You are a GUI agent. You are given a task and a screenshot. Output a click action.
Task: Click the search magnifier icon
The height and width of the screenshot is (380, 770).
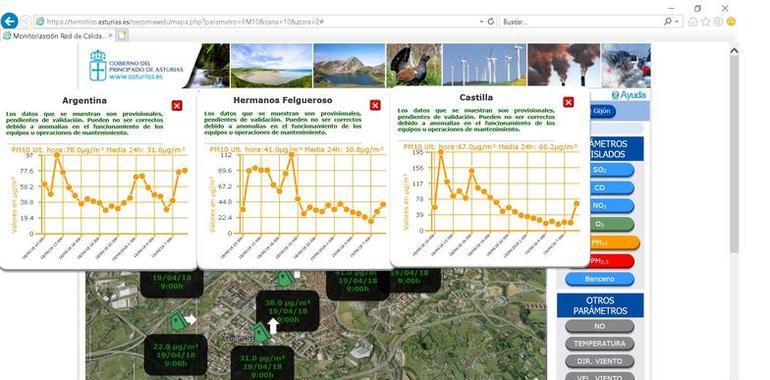point(668,22)
